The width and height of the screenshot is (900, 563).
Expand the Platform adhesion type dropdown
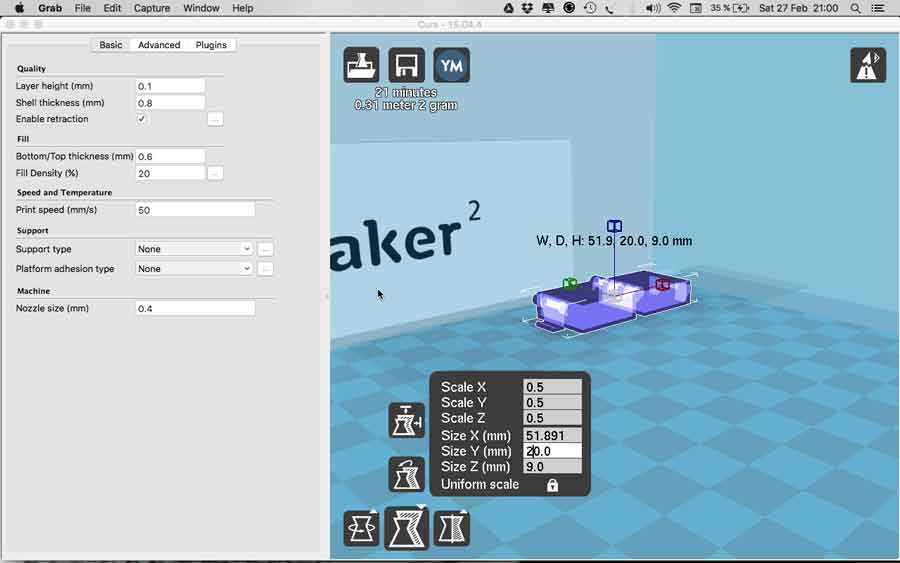[195, 269]
